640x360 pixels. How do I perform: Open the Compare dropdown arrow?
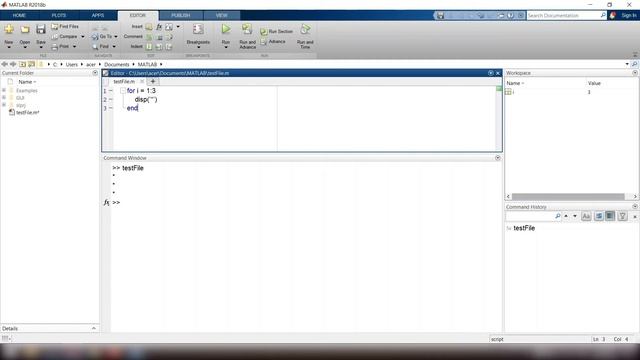[x=83, y=37]
